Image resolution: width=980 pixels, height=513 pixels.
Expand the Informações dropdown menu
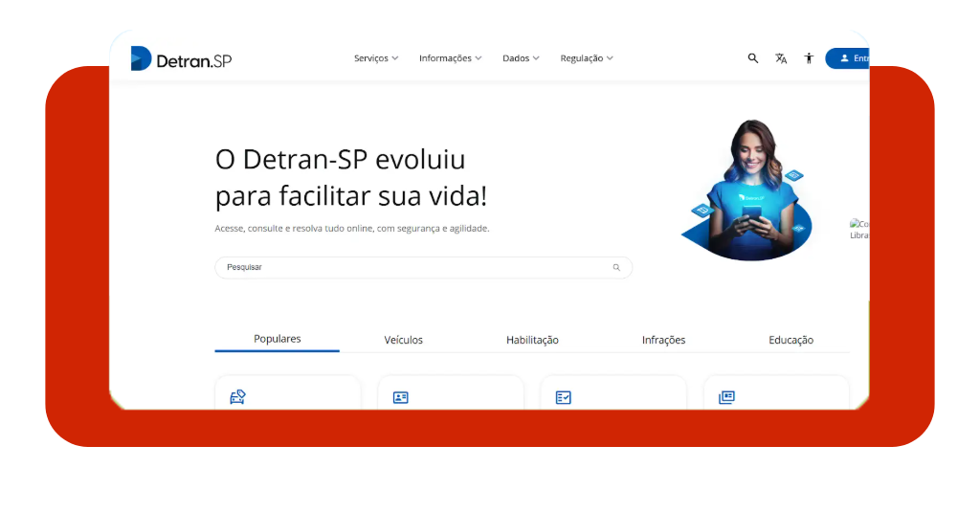pos(450,58)
